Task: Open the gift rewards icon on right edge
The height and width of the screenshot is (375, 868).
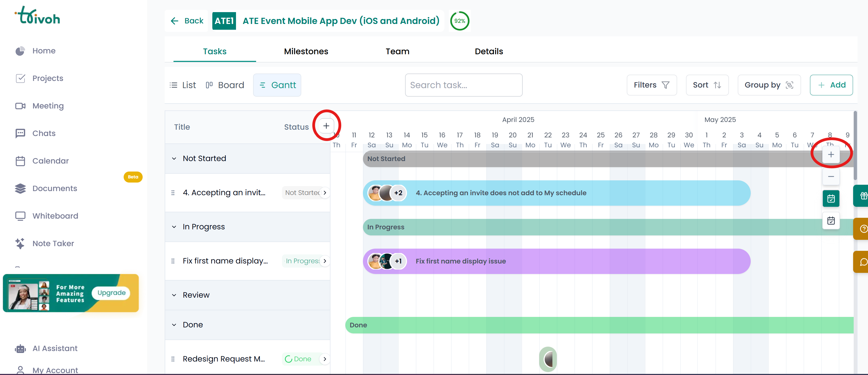Action: tap(863, 195)
